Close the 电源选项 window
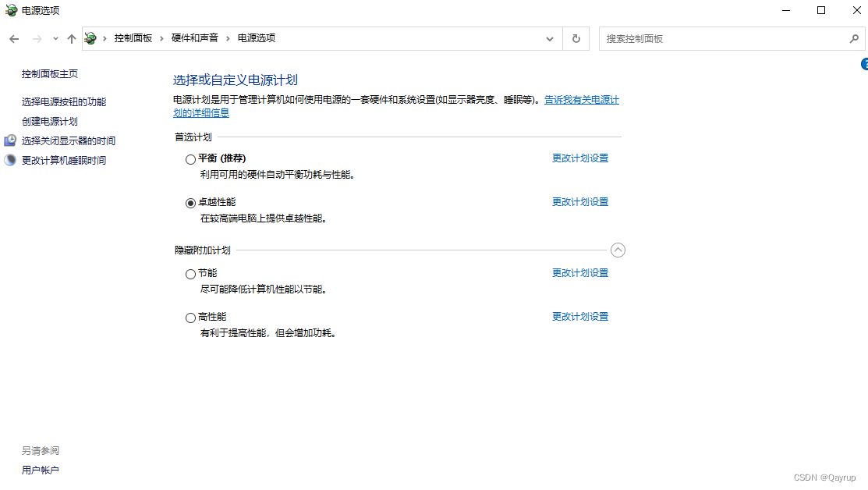Image resolution: width=868 pixels, height=490 pixels. tap(856, 10)
